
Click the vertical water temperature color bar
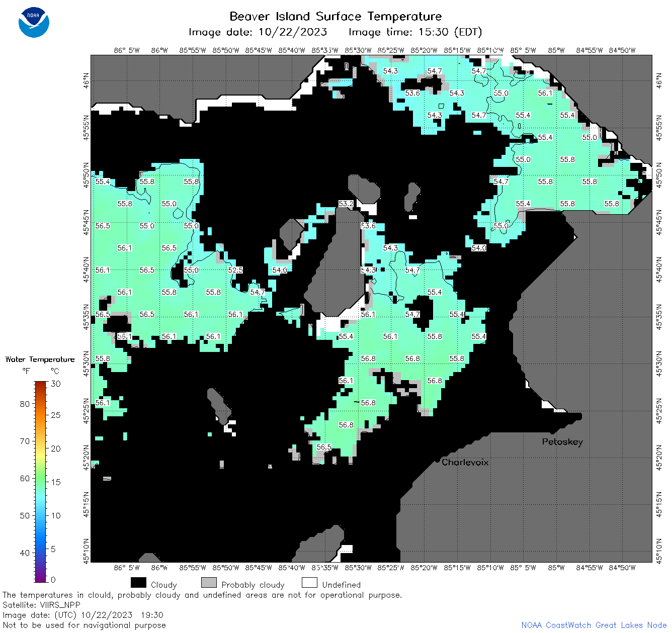pyautogui.click(x=41, y=481)
